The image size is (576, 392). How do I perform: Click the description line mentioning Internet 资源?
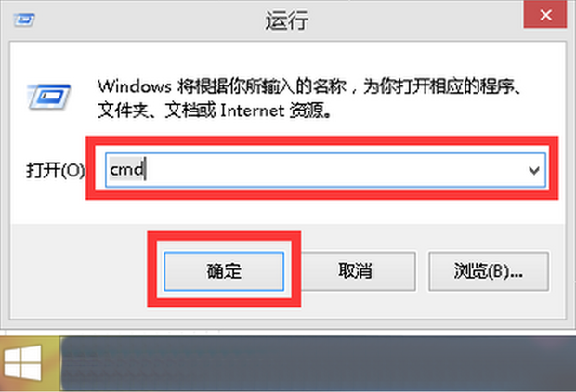[x=215, y=111]
